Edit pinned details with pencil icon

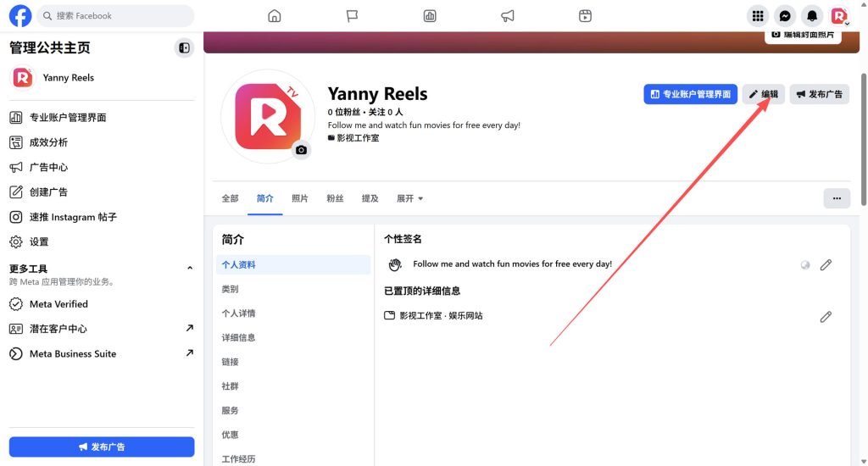[x=826, y=317]
